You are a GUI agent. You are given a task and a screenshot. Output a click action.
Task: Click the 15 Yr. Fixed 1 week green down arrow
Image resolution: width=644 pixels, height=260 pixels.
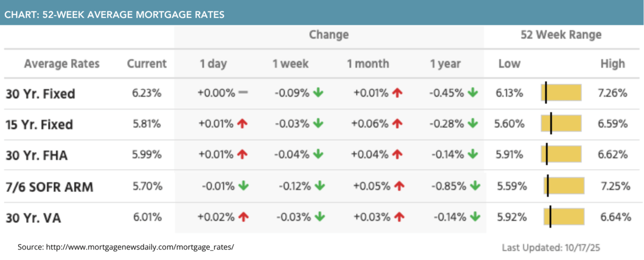pyautogui.click(x=318, y=124)
